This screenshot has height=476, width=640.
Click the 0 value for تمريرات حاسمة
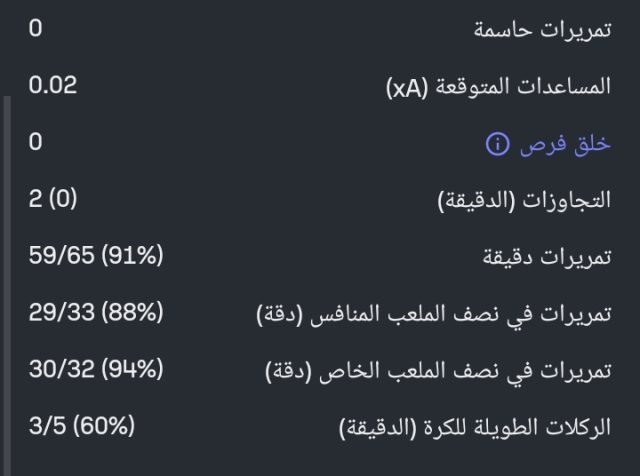36,29
